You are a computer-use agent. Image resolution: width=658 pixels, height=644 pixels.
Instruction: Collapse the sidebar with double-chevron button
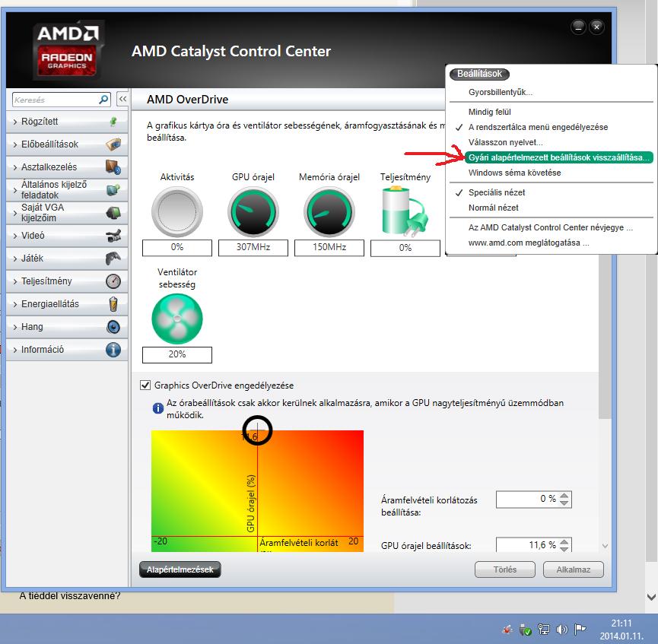pyautogui.click(x=122, y=99)
